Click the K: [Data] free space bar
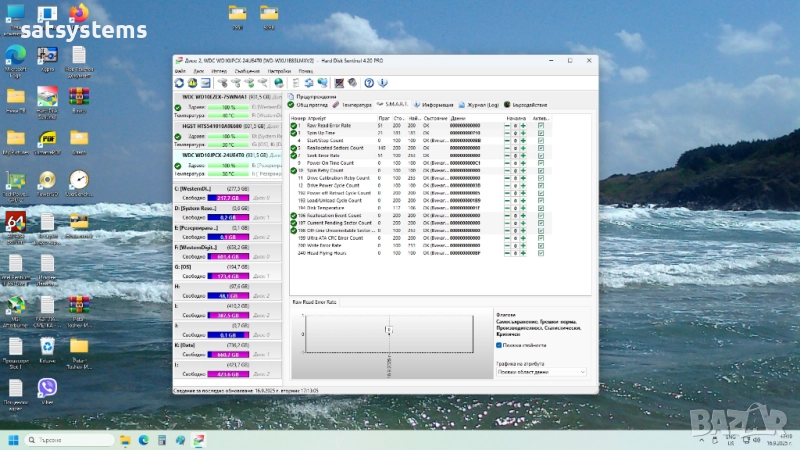Screen dimensions: 800x450 click(x=227, y=354)
